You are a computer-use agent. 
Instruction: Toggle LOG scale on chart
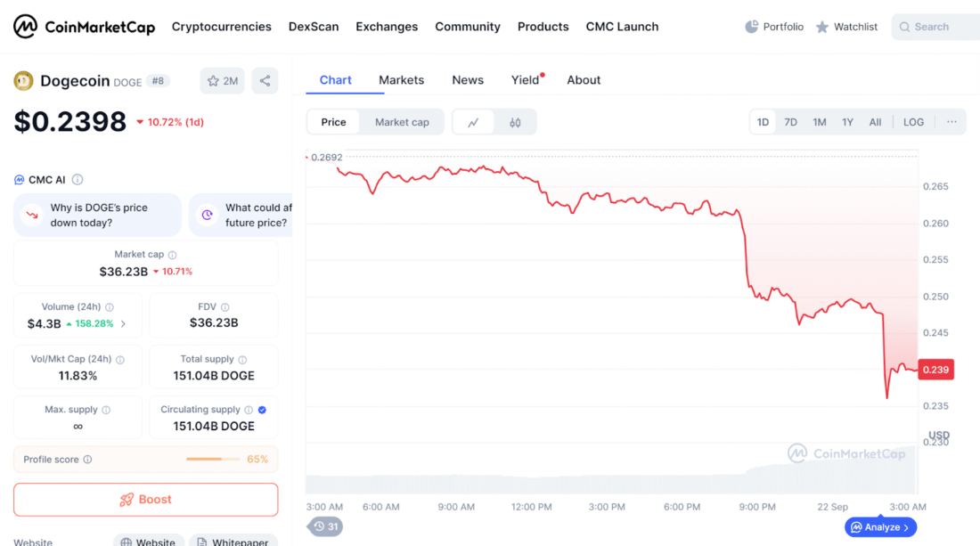(914, 122)
